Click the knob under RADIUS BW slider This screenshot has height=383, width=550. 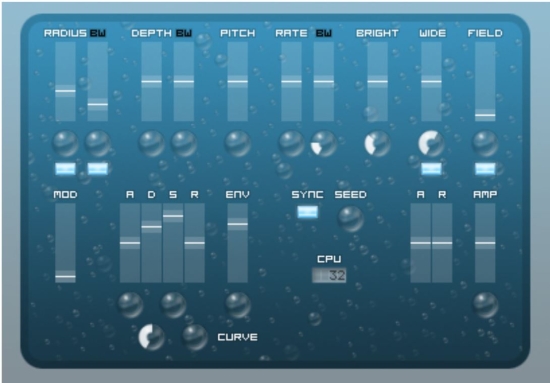(98, 144)
